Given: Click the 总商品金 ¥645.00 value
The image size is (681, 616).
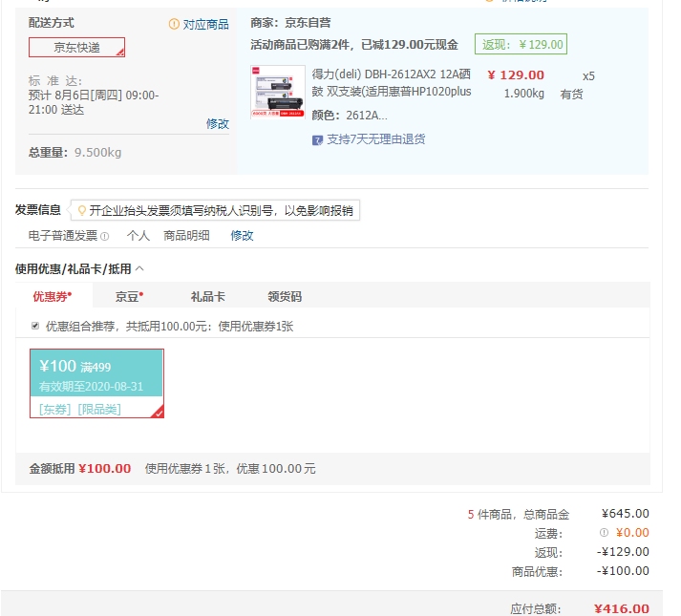Looking at the screenshot, I should [625, 514].
